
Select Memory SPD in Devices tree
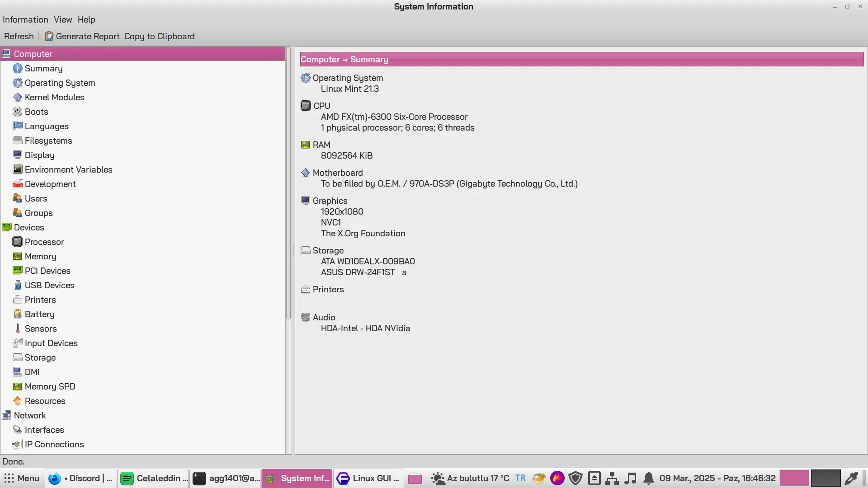tap(50, 386)
